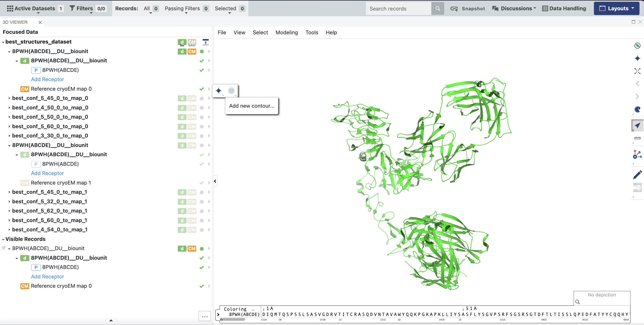This screenshot has height=325, width=644.
Task: Open the Layouts dropdown
Action: tap(616, 9)
